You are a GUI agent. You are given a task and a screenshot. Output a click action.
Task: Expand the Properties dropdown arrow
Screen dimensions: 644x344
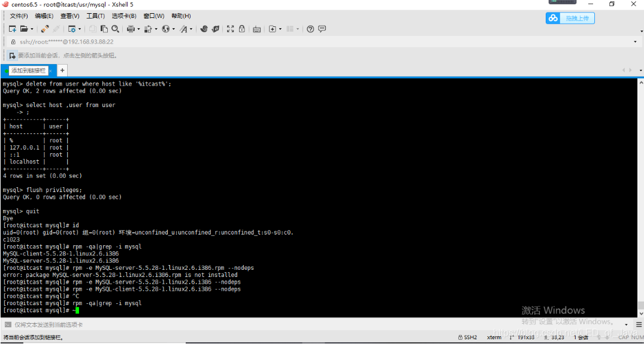[79, 29]
